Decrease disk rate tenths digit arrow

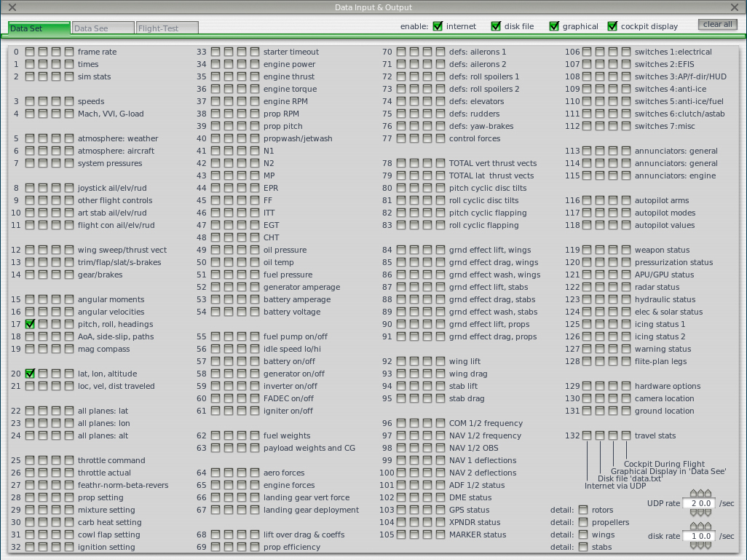tap(708, 545)
